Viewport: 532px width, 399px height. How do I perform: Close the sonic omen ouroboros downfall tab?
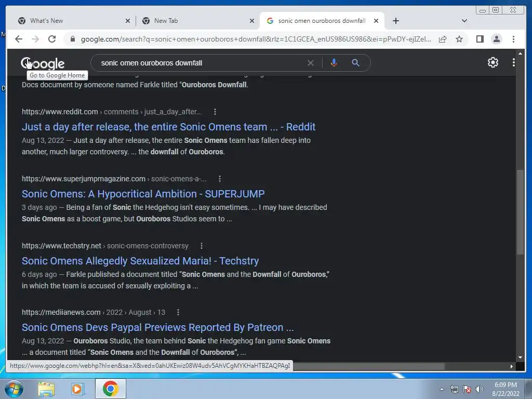[x=376, y=21]
